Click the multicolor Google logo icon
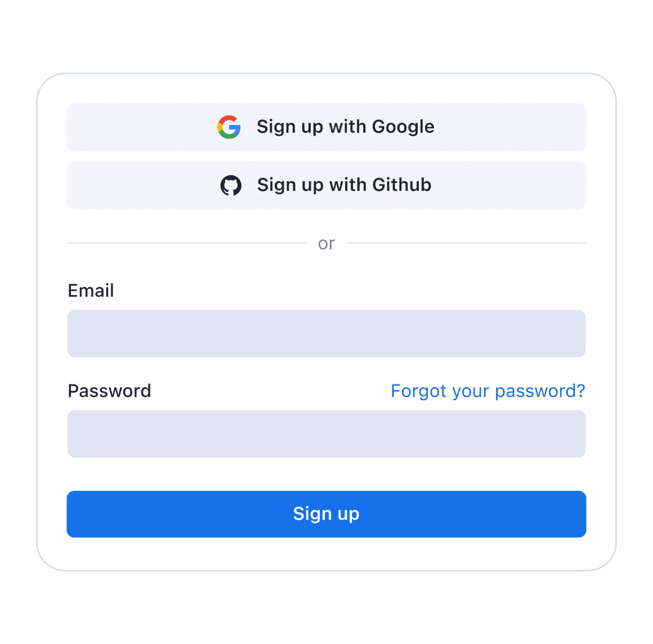The height and width of the screenshot is (644, 653). pos(229,127)
